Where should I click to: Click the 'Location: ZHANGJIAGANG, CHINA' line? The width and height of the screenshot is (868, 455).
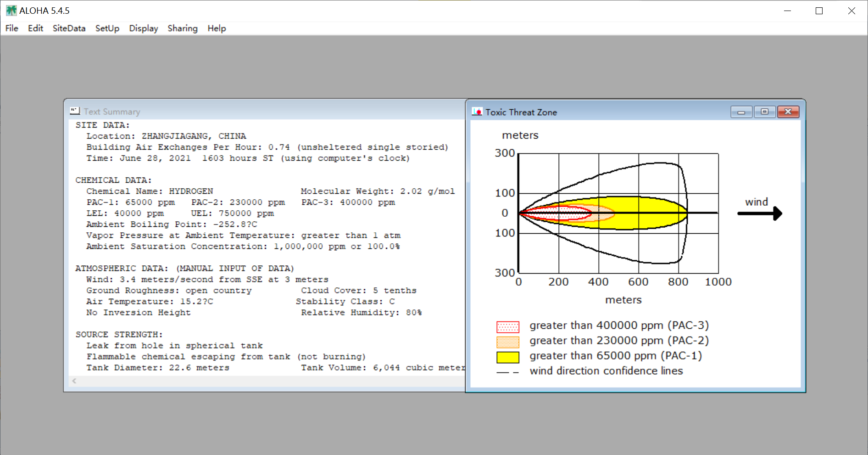pyautogui.click(x=166, y=136)
